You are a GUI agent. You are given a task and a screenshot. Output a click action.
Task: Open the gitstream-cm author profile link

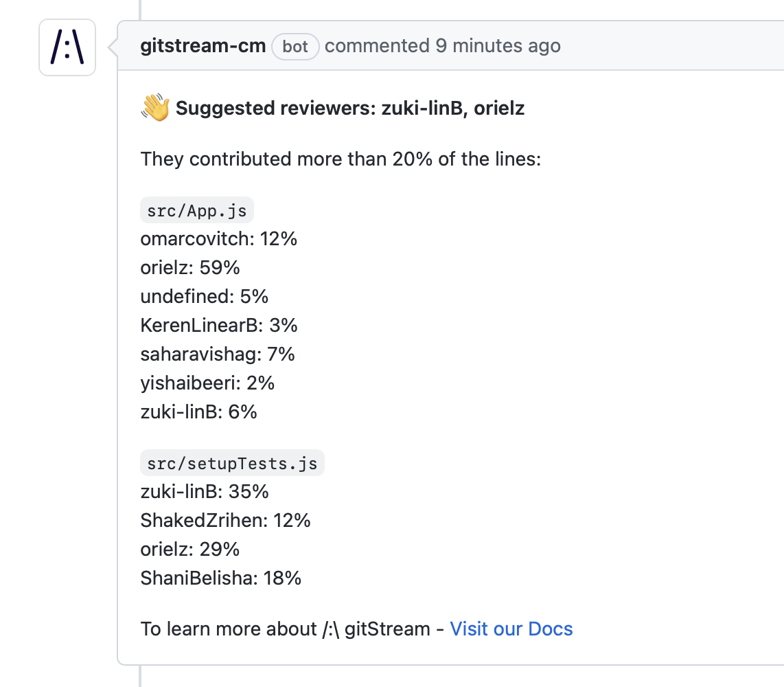click(x=203, y=45)
